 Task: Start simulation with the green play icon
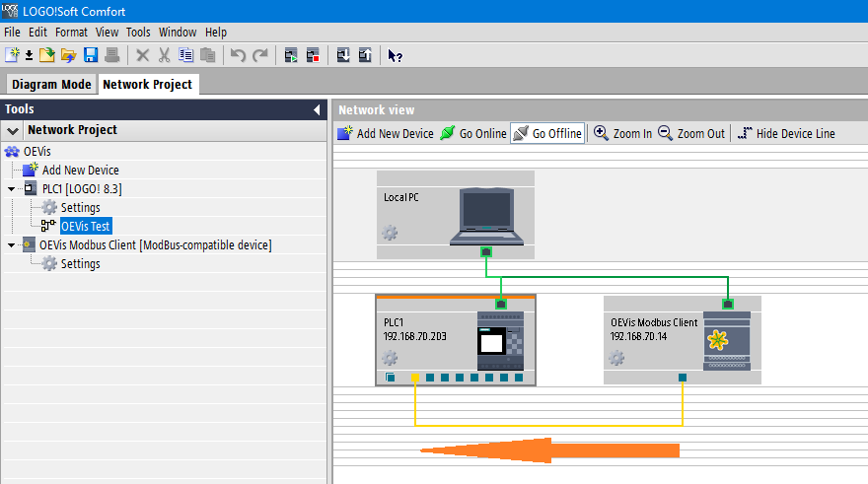click(292, 55)
